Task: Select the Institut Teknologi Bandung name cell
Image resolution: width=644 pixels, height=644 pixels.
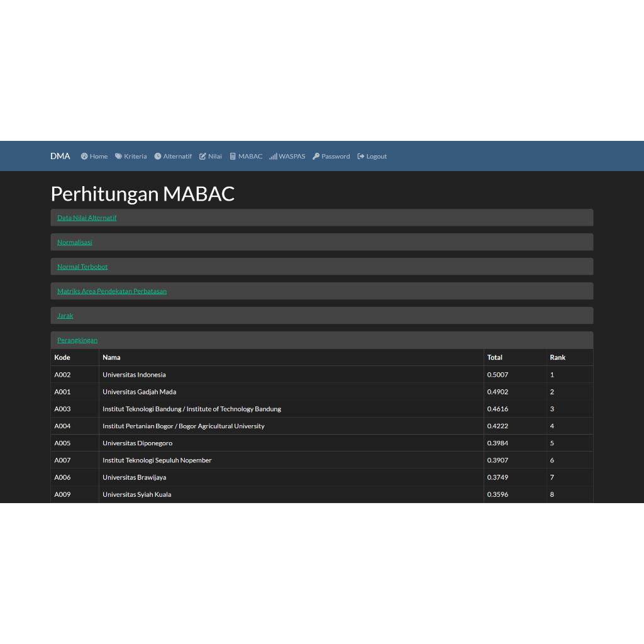Action: (291, 409)
